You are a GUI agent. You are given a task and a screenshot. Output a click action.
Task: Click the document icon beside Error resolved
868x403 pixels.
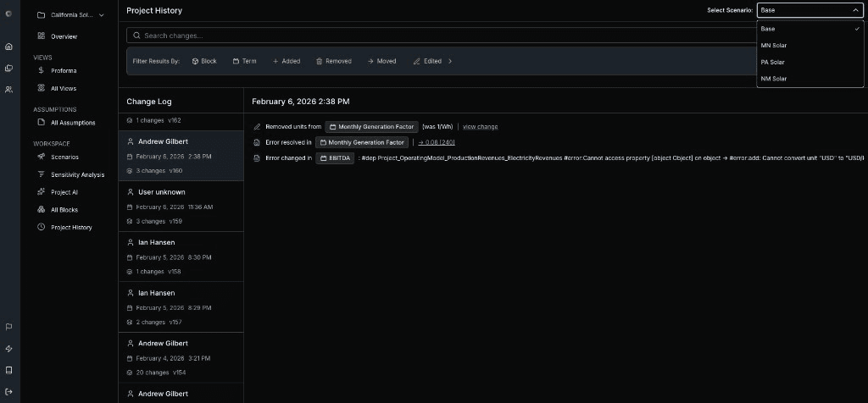(x=257, y=142)
